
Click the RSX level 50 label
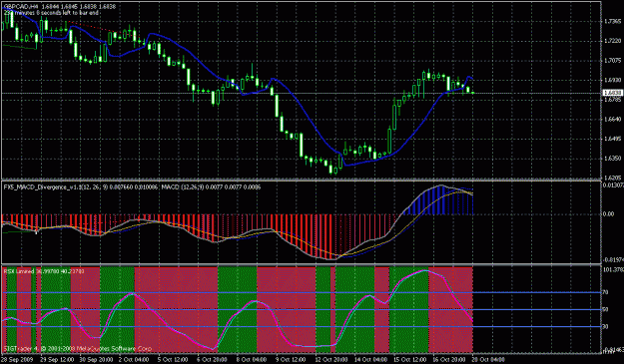[605, 309]
